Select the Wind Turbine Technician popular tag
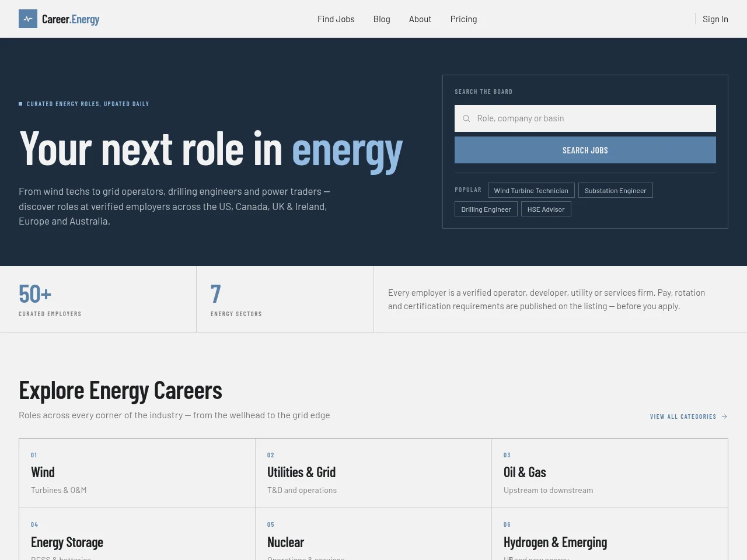747x560 pixels. 531,190
